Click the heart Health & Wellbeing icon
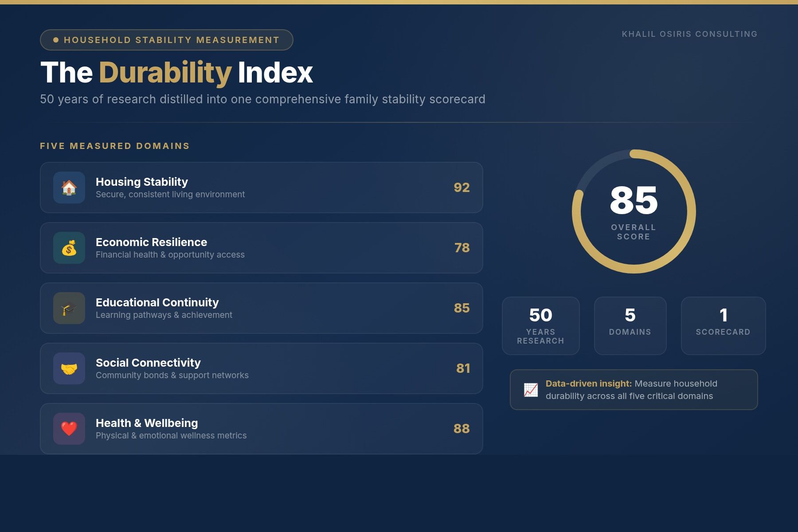The height and width of the screenshot is (532, 798). pos(69,429)
